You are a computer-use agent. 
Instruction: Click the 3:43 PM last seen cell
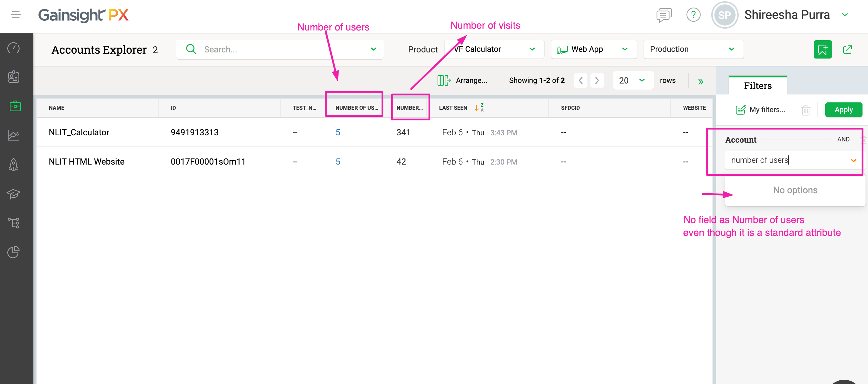[504, 133]
